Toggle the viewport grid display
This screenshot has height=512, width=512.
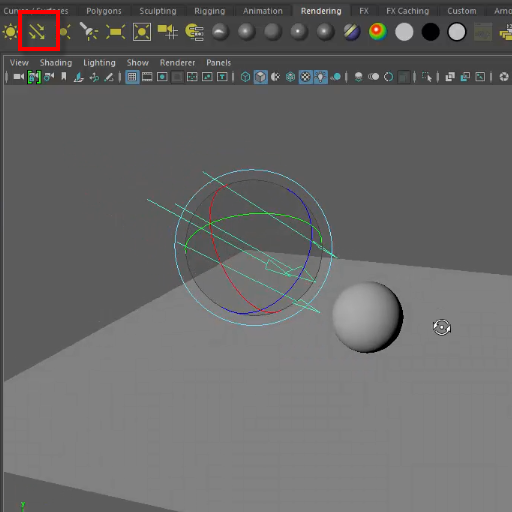[132, 77]
